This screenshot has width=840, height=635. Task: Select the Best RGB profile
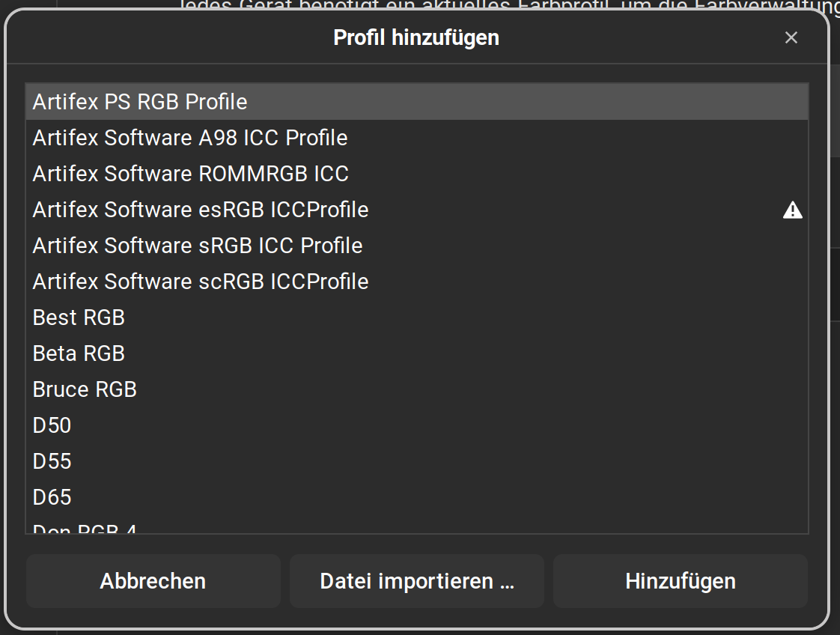(79, 317)
